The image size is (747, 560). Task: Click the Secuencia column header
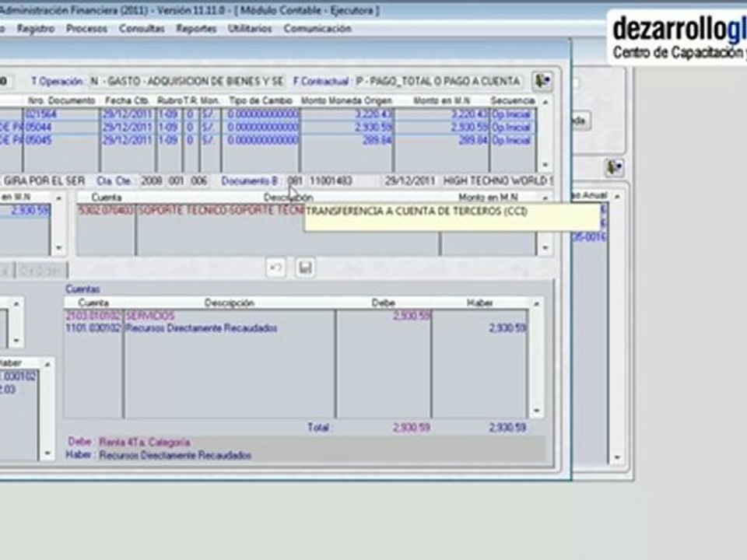tap(513, 100)
